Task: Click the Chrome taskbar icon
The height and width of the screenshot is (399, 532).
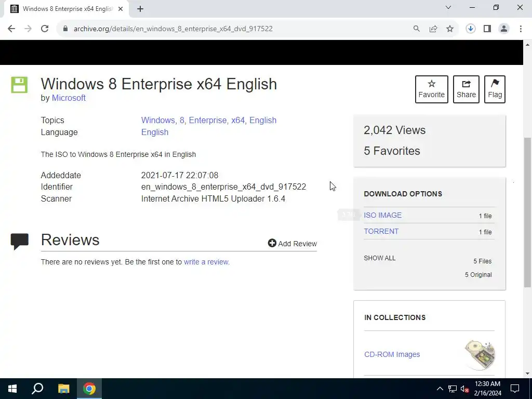Action: pyautogui.click(x=89, y=389)
